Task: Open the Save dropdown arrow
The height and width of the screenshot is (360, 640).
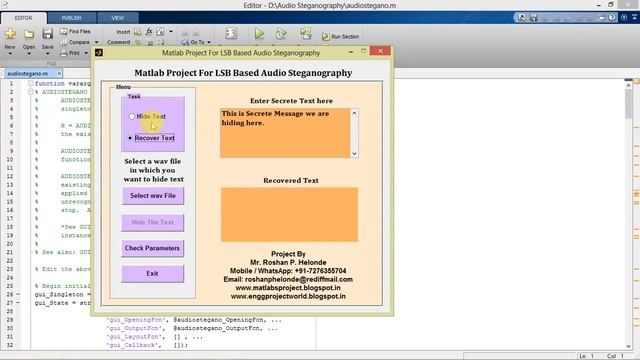Action: (47, 53)
